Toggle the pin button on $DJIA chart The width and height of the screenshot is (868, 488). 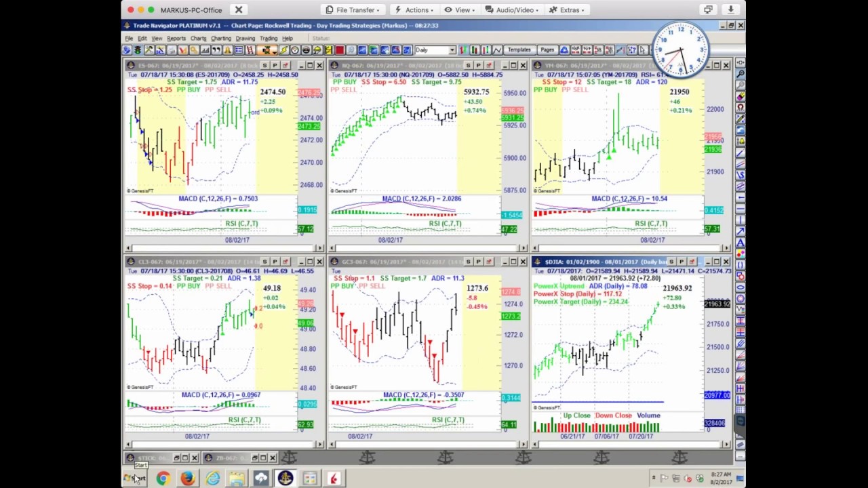[692, 262]
